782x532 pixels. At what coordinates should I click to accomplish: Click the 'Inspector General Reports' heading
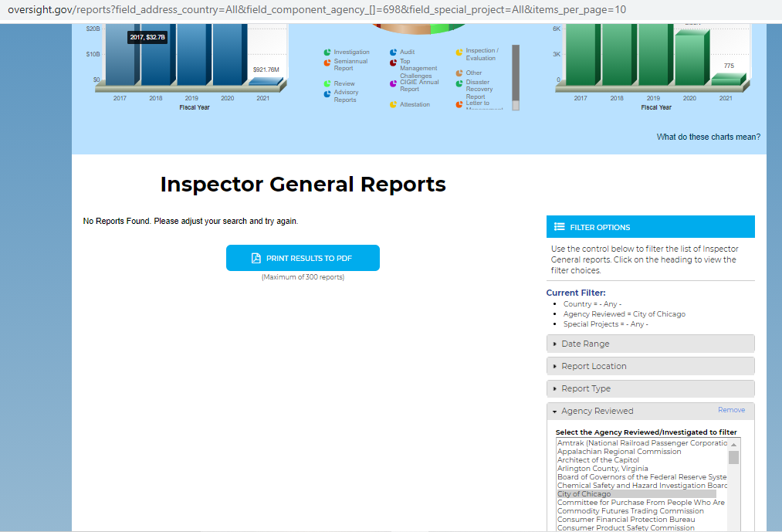(x=303, y=184)
